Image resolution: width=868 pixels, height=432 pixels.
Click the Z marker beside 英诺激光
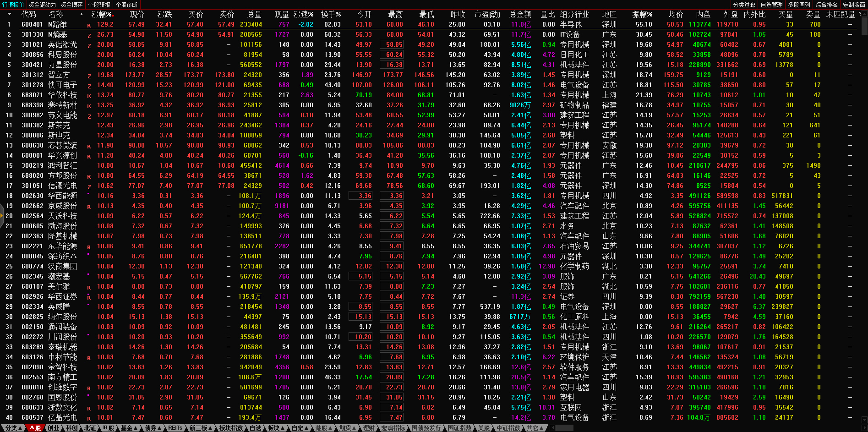[89, 45]
